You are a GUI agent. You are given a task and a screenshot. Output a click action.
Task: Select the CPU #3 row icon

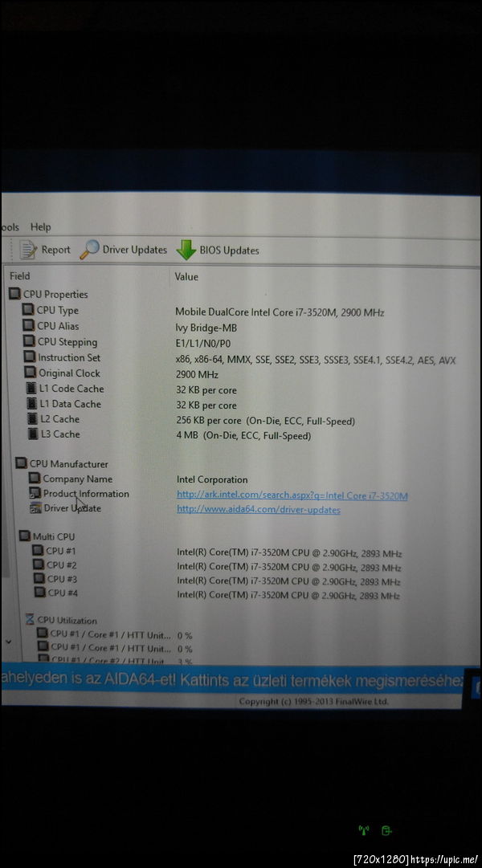(39, 578)
